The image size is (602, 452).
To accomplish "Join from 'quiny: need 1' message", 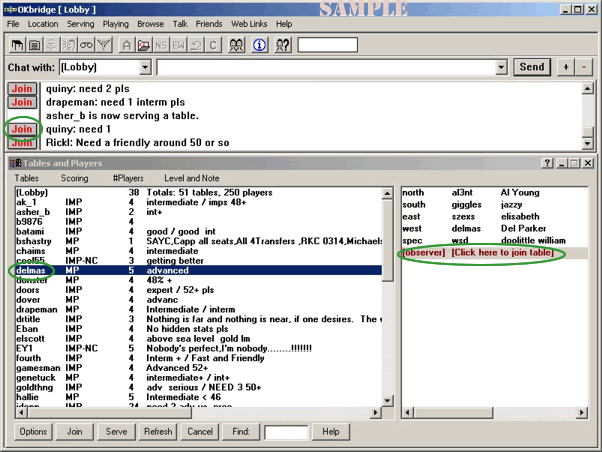I will 22,129.
